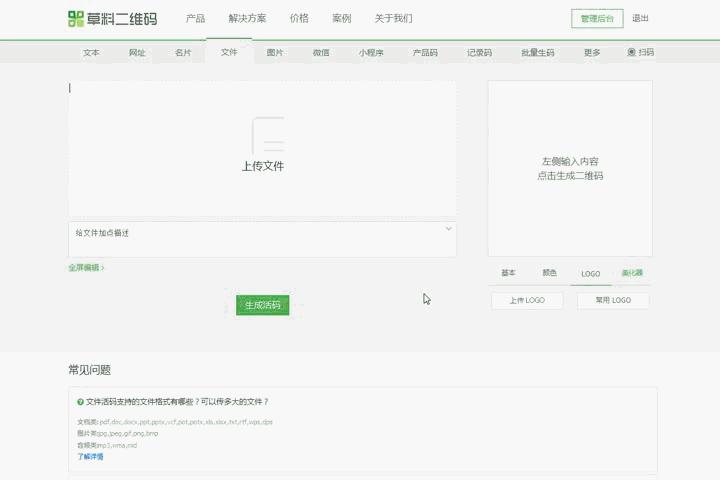Click the 上传文件 upload area
The height and width of the screenshot is (480, 720).
tap(262, 149)
